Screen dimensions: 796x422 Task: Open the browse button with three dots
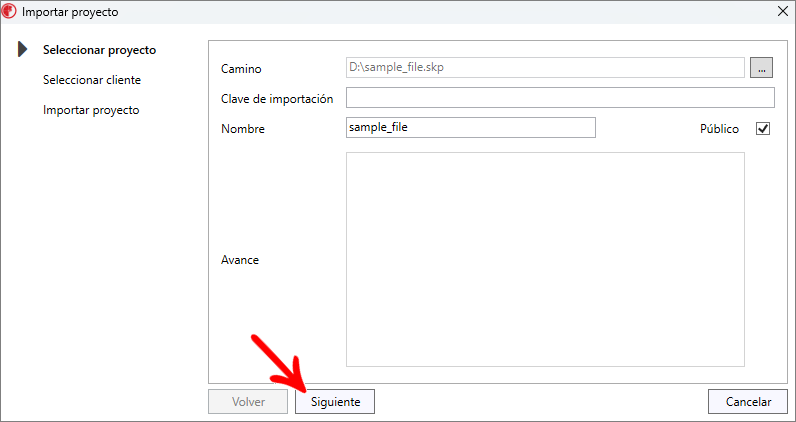click(x=762, y=68)
